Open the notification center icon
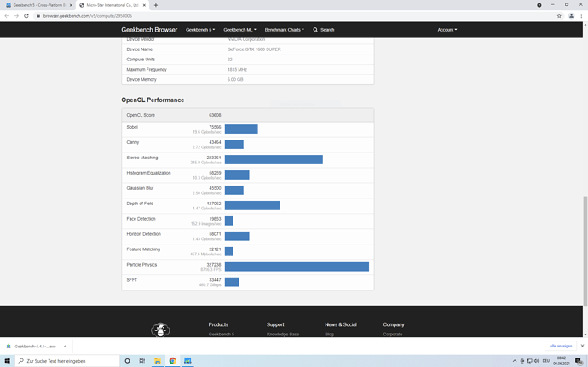This screenshot has width=588, height=367. pyautogui.click(x=579, y=361)
